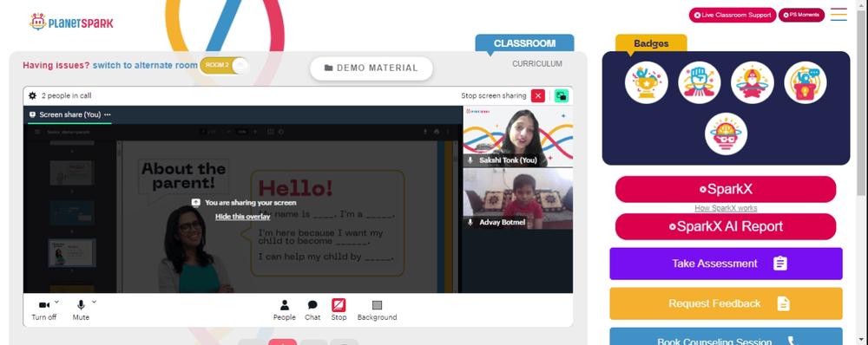This screenshot has height=345, width=868.
Task: Open the hamburger menu icon
Action: coord(838,15)
